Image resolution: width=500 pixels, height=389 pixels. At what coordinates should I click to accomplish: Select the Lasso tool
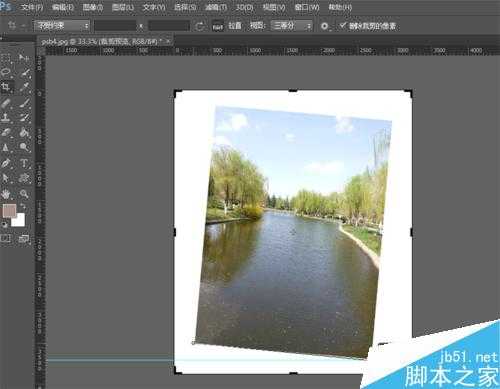pos(6,72)
